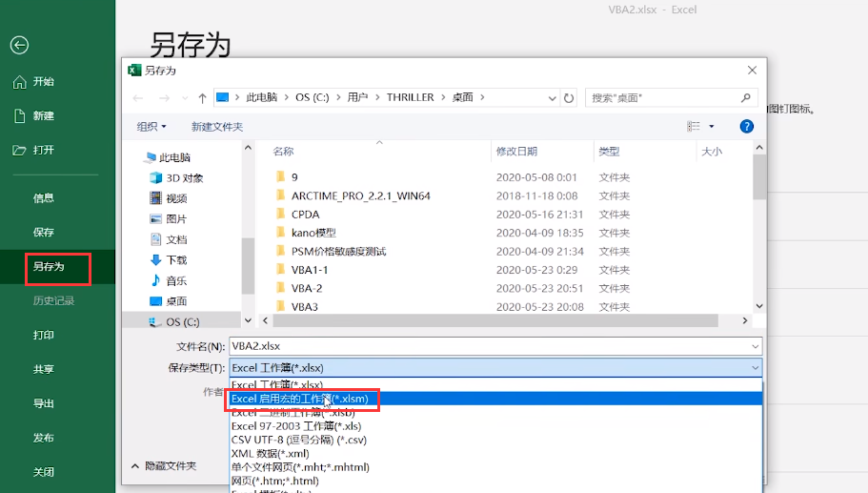This screenshot has width=868, height=493.
Task: Click file list scroll down arrow
Action: (759, 306)
